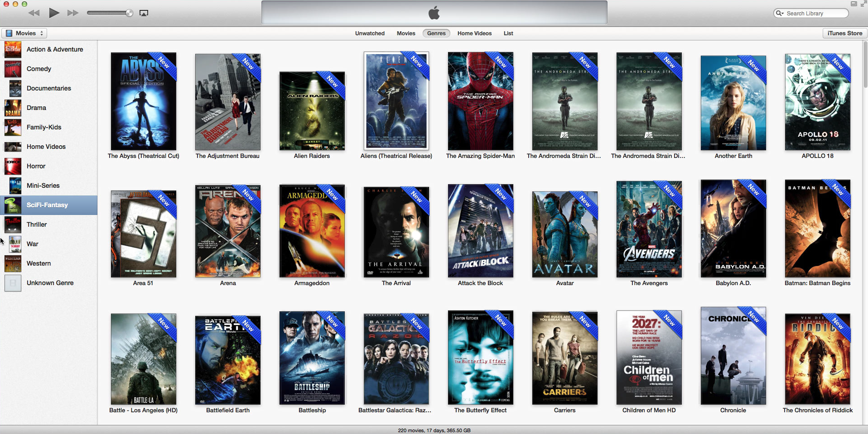
Task: Click the Fast Forward button
Action: tap(73, 13)
